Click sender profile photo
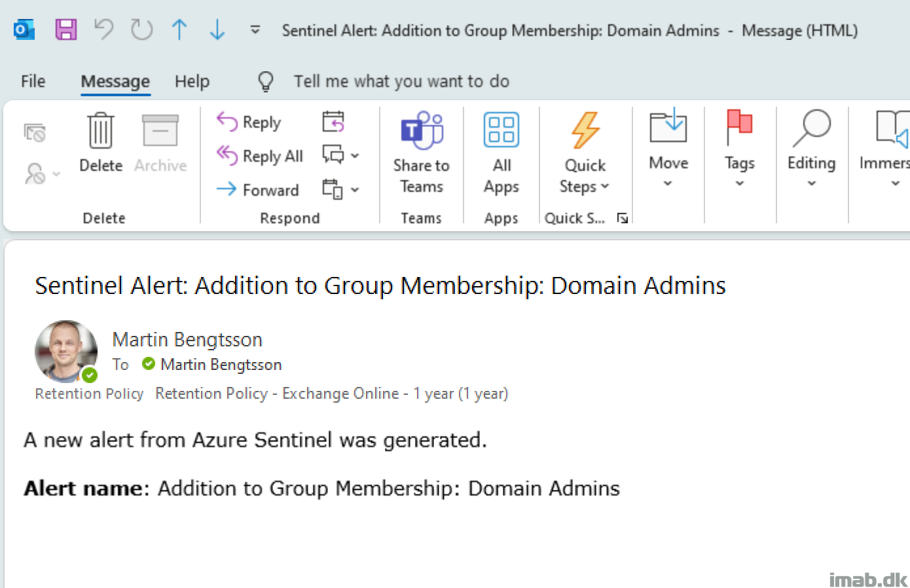Viewport: 910px width, 588px height. click(66, 352)
